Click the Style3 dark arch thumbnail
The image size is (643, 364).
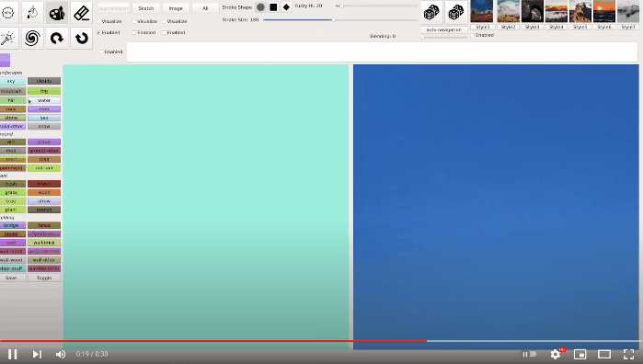point(533,11)
